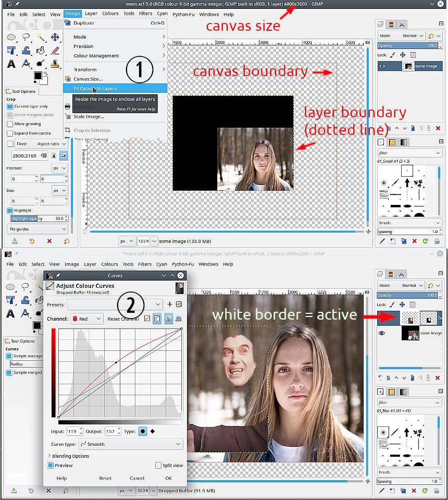Switch to Channels tab in 4800x3600 window
Image resolution: width=448 pixels, height=500 pixels.
point(391,25)
